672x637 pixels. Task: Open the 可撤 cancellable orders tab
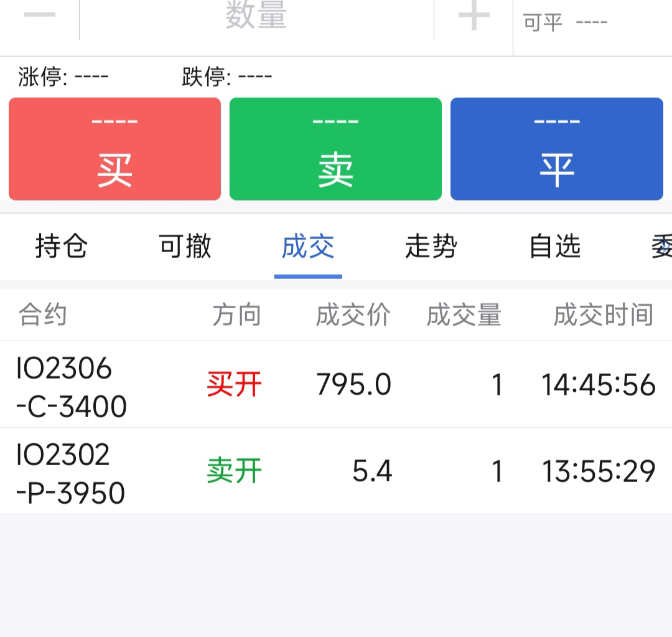click(x=185, y=247)
